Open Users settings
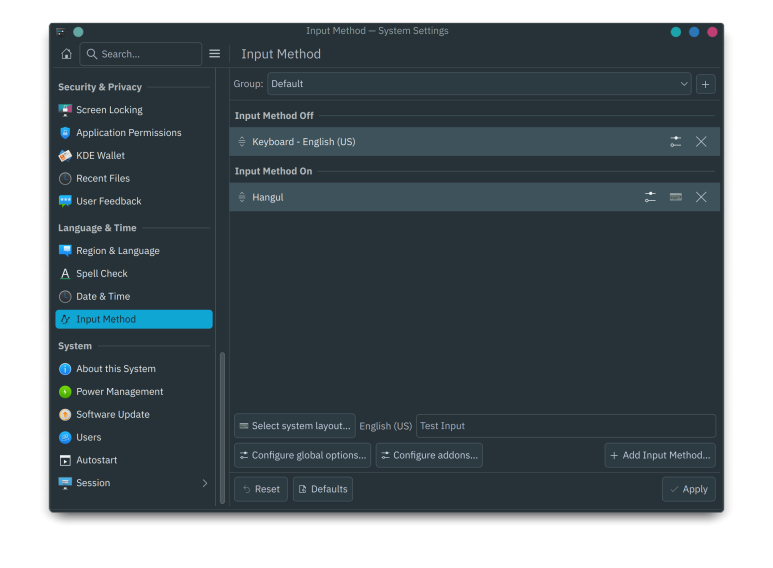Screen dimensions: 773x568 pos(134,437)
